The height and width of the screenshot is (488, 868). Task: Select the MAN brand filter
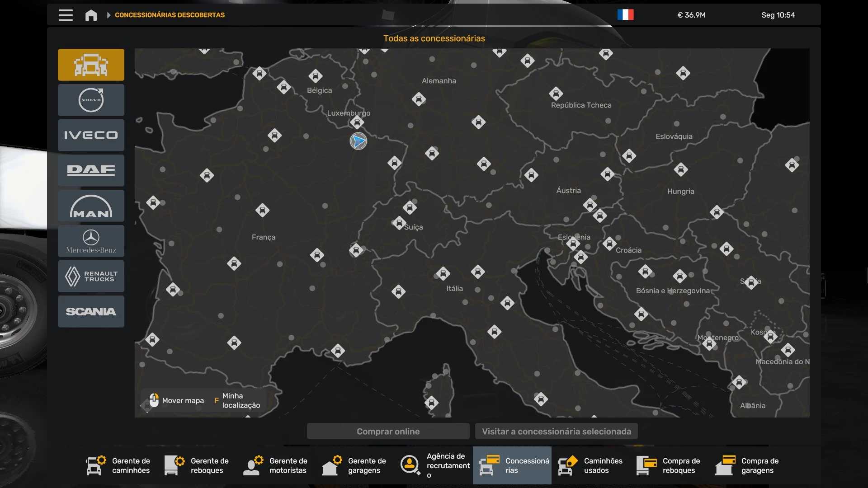pyautogui.click(x=91, y=206)
